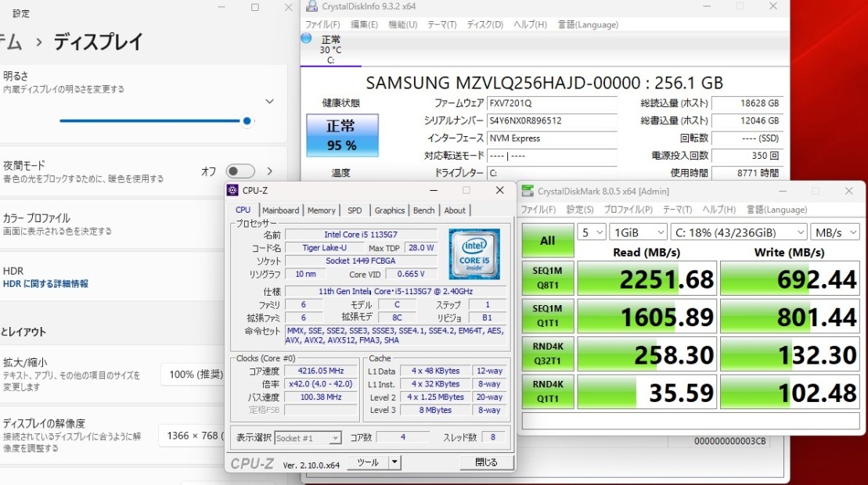Click the green All benchmark button
Viewport: 868px width, 485px height.
pos(548,240)
